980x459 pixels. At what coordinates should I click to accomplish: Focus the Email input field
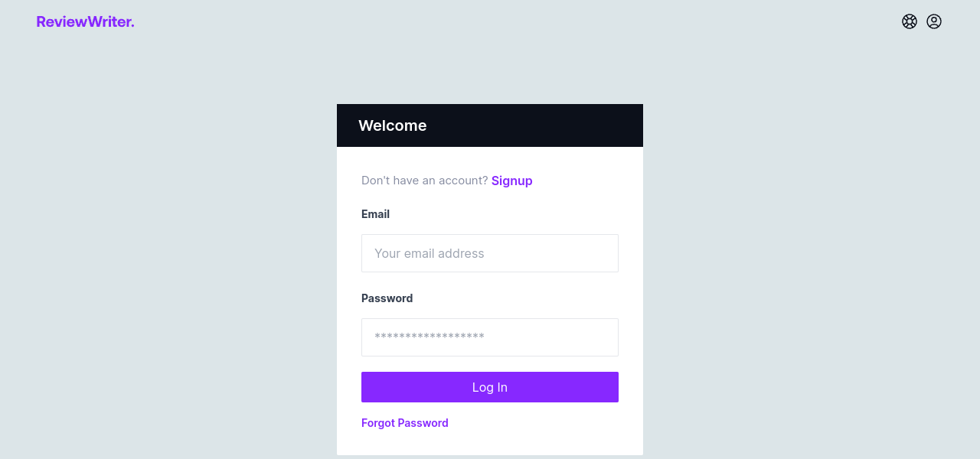click(490, 253)
